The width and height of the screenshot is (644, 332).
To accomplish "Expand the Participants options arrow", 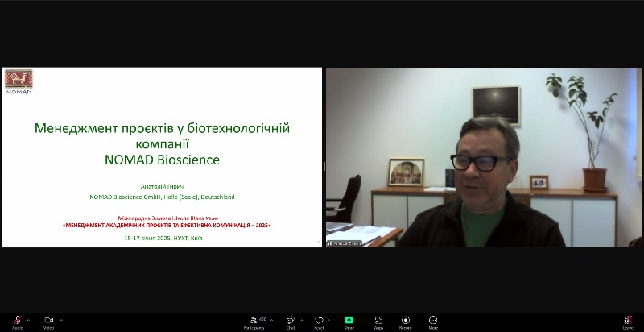I will [x=271, y=320].
